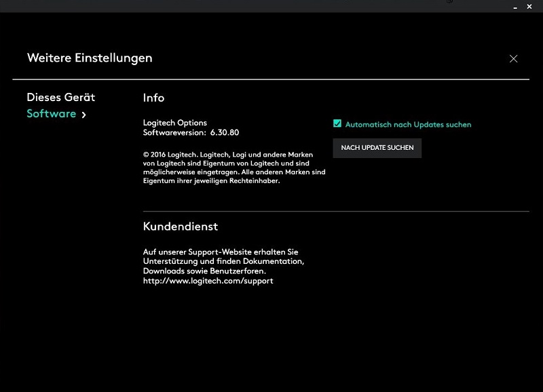
Task: Click the chevron next to Software
Action: [x=83, y=115]
